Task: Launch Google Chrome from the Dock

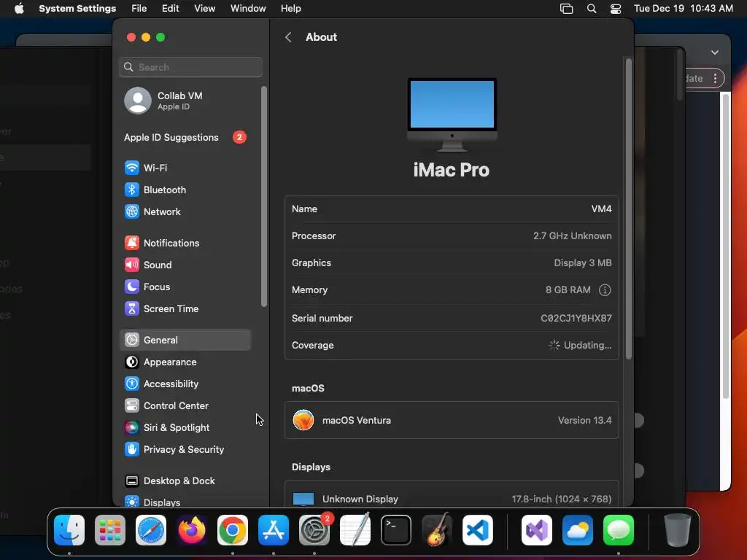Action: [233, 530]
